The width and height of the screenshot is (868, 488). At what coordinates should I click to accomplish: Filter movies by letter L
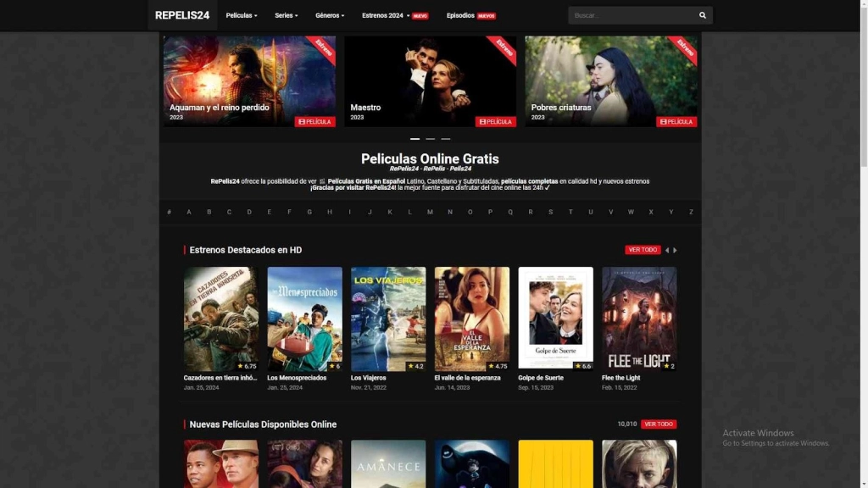click(x=409, y=212)
